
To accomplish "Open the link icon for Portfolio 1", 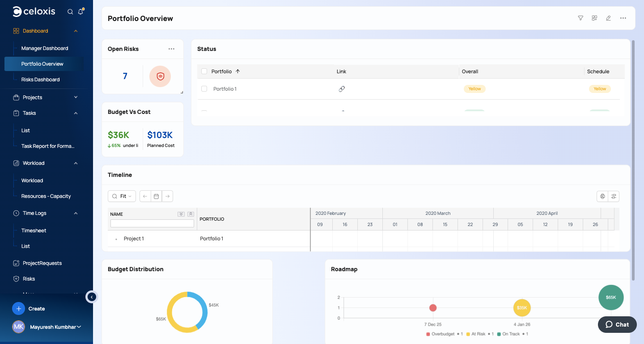I will click(342, 89).
